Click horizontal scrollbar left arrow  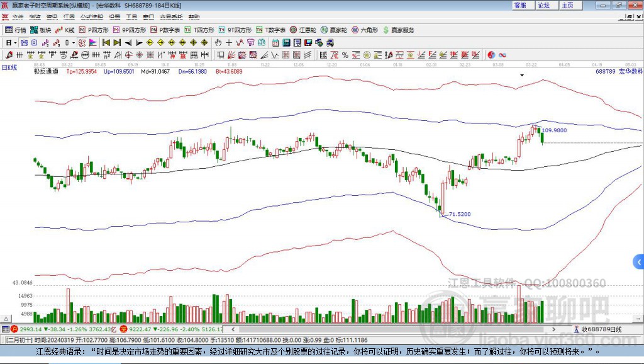point(233,329)
